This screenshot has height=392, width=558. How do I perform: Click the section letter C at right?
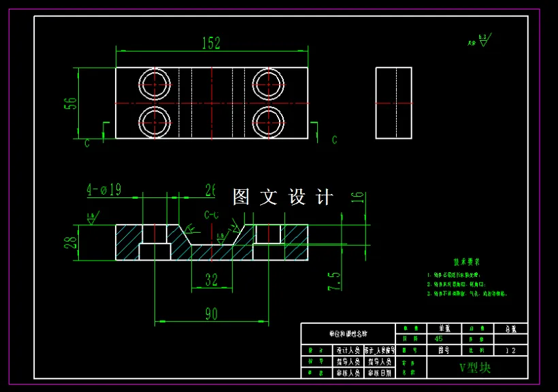coord(334,140)
